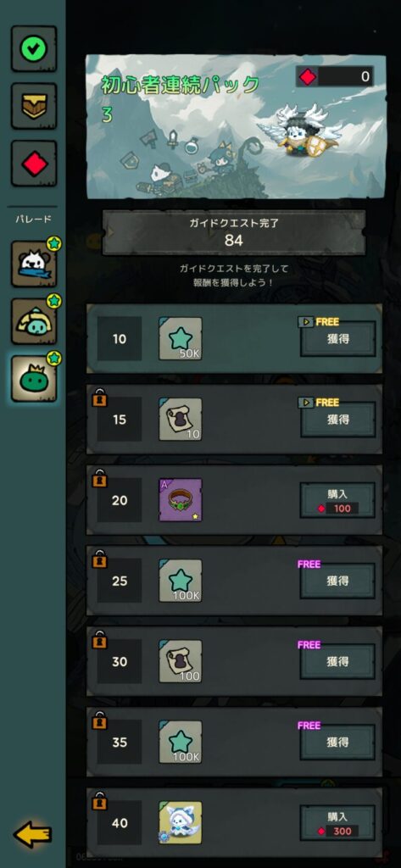The width and height of the screenshot is (401, 868).
Task: Open the gold rank badge sidebar tab
Action: point(34,106)
